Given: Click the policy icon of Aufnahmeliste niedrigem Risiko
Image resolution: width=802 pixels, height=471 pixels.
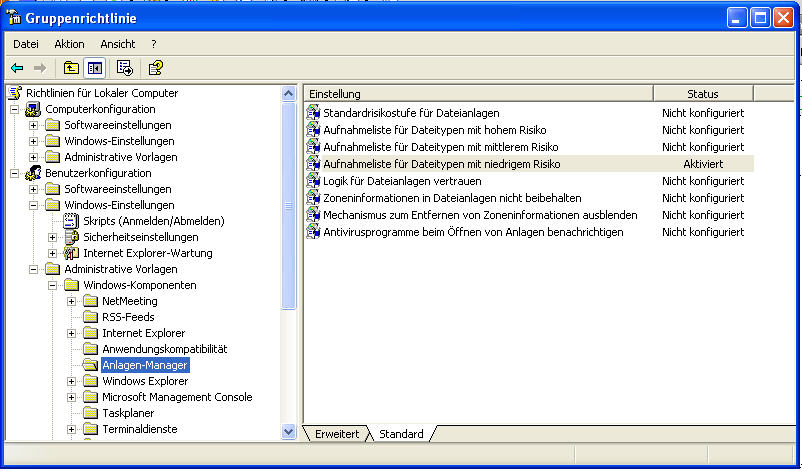Looking at the screenshot, I should click(x=313, y=164).
